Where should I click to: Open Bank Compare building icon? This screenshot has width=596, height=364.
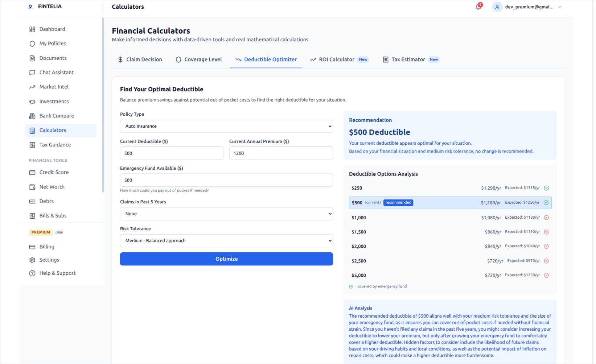pyautogui.click(x=32, y=116)
